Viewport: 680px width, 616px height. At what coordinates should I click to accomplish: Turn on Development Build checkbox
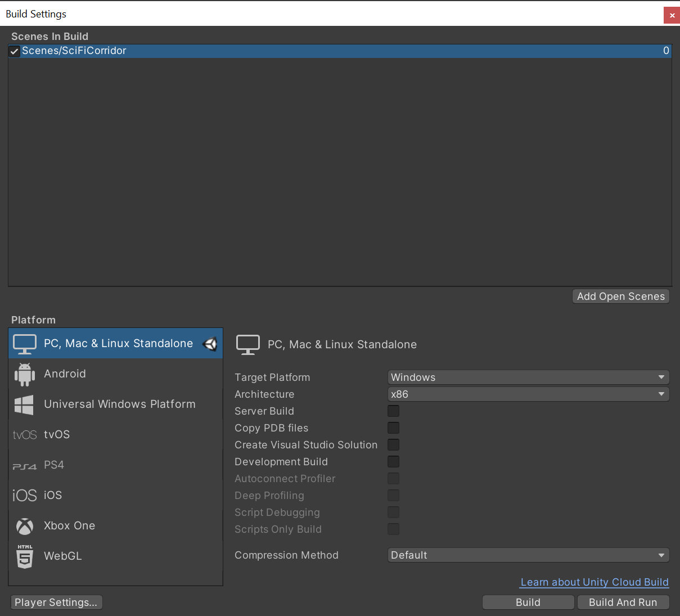pos(394,462)
